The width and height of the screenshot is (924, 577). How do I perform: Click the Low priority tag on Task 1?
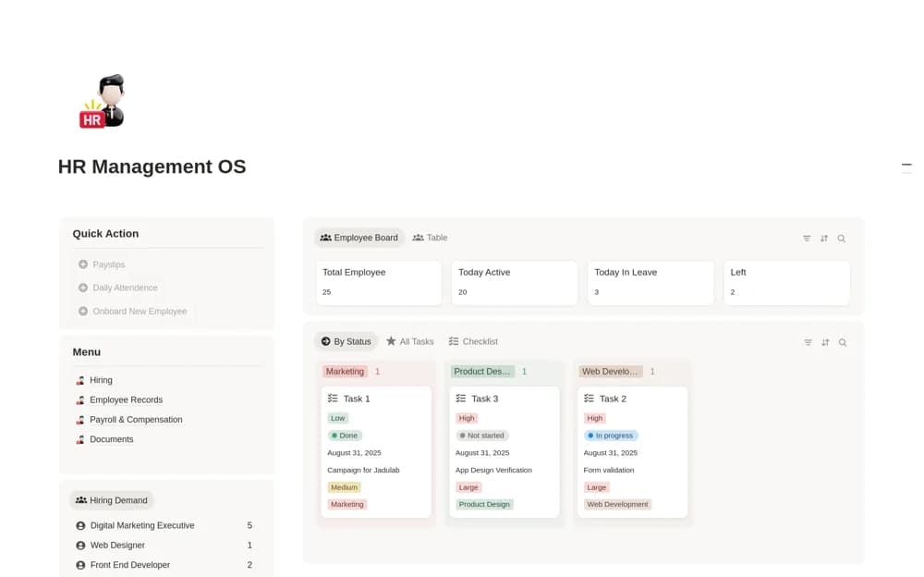[337, 418]
